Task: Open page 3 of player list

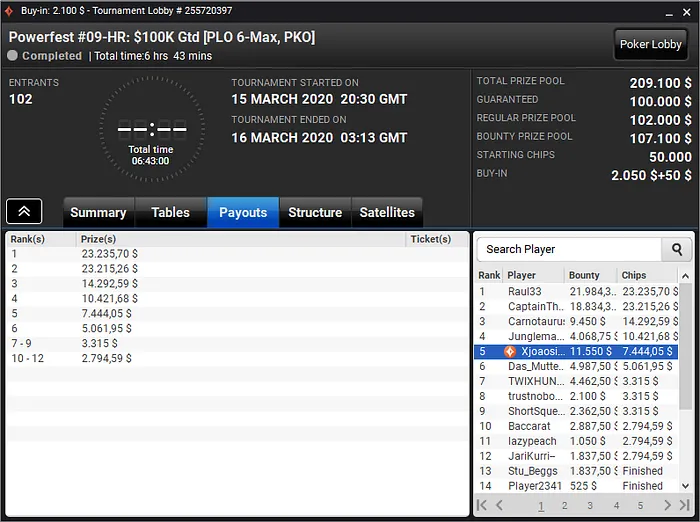Action: 590,505
